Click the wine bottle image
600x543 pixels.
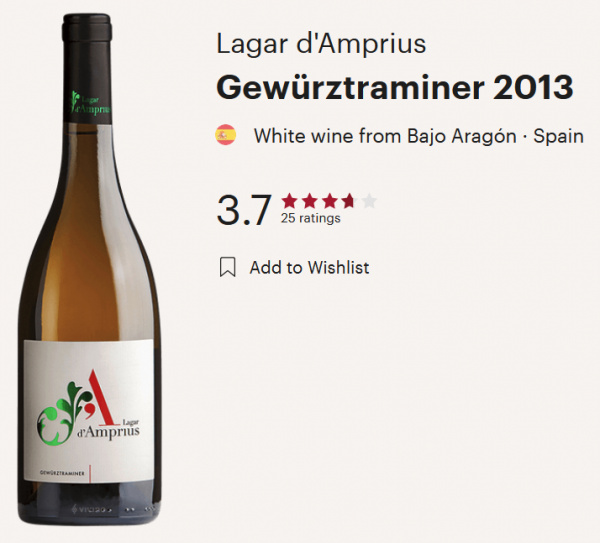[x=90, y=269]
